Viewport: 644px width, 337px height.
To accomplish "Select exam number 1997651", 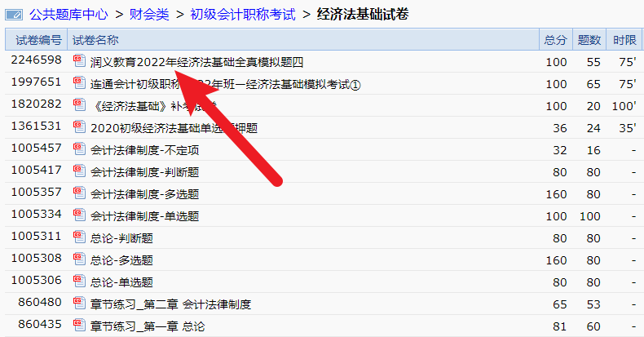I will tap(36, 82).
